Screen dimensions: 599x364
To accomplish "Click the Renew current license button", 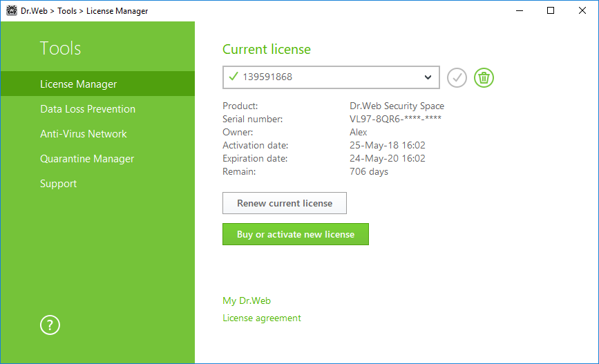I will coord(285,203).
